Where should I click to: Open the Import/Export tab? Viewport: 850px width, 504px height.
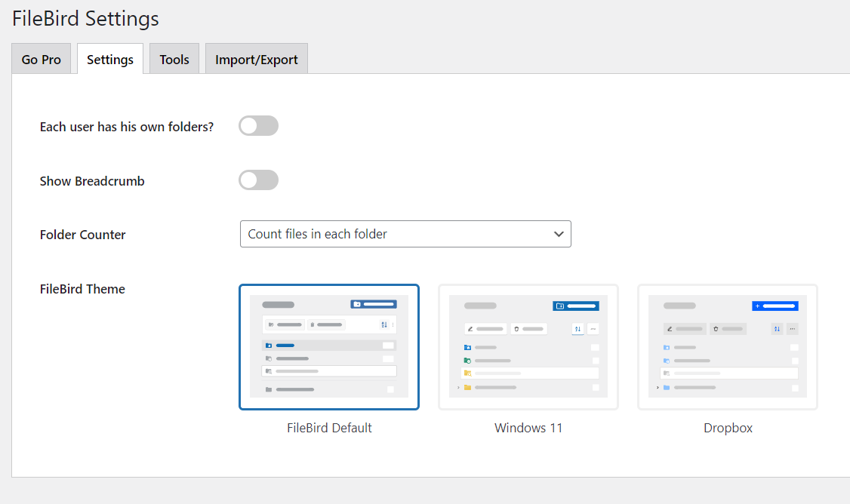pyautogui.click(x=256, y=58)
